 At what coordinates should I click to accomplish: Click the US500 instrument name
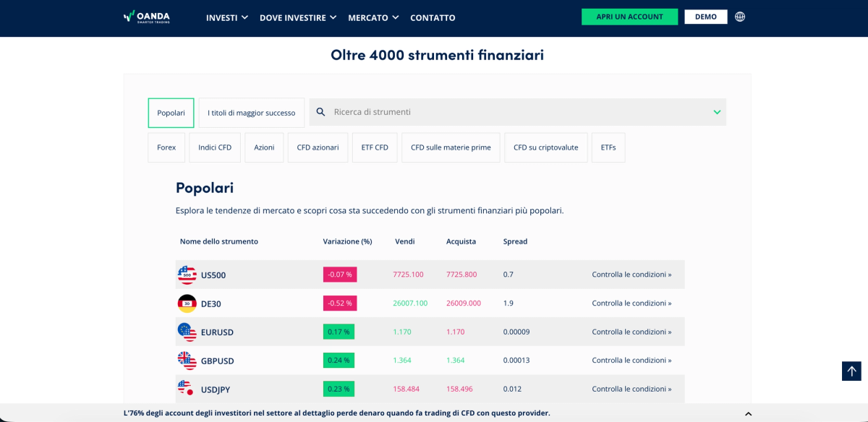pos(213,275)
